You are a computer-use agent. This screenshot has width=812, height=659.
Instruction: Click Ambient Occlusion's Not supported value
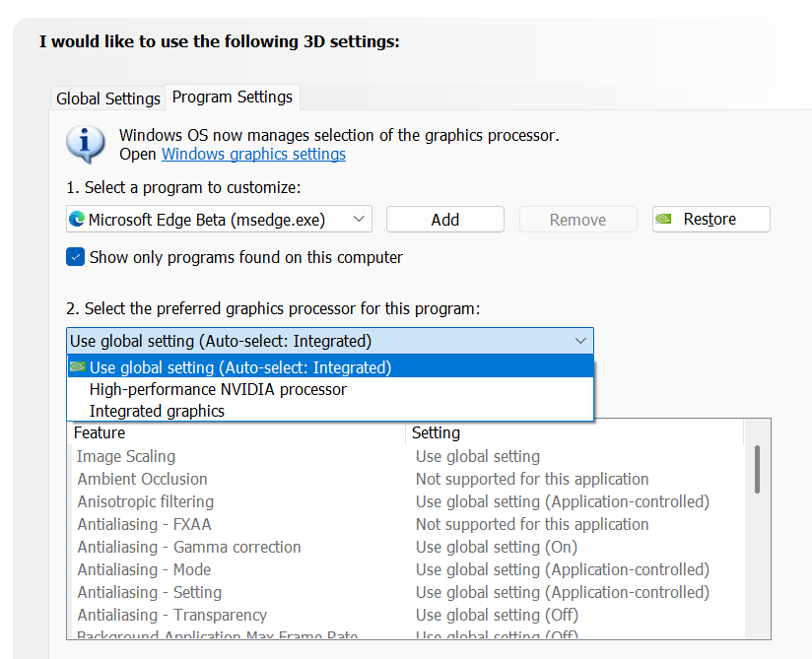(x=532, y=480)
